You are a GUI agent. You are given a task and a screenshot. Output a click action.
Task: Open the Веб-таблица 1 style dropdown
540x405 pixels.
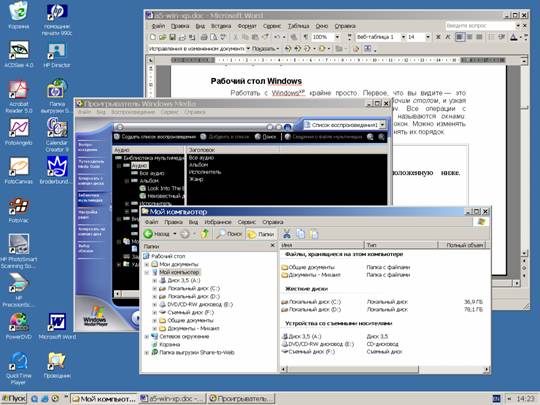[403, 37]
